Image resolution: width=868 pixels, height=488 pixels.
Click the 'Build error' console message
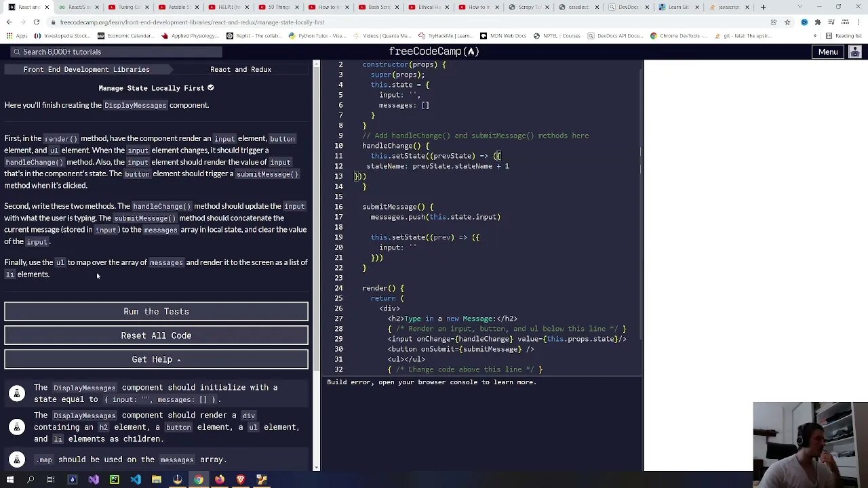(x=431, y=382)
